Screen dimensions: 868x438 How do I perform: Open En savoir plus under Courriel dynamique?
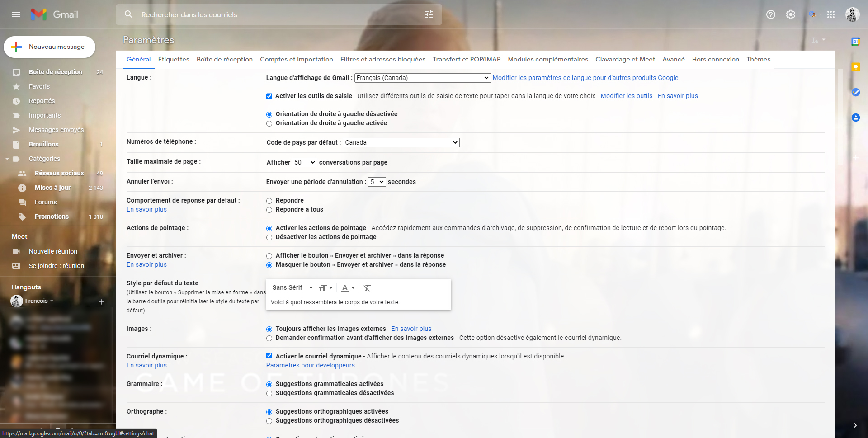[x=146, y=365]
